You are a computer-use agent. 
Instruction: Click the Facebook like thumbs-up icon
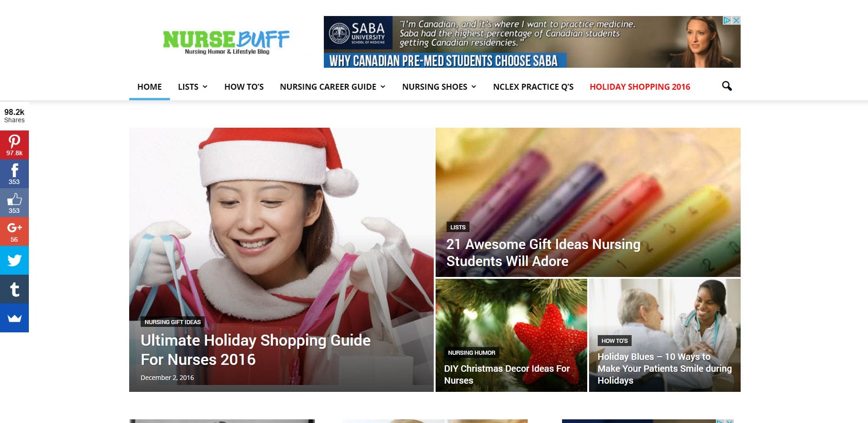(x=14, y=202)
